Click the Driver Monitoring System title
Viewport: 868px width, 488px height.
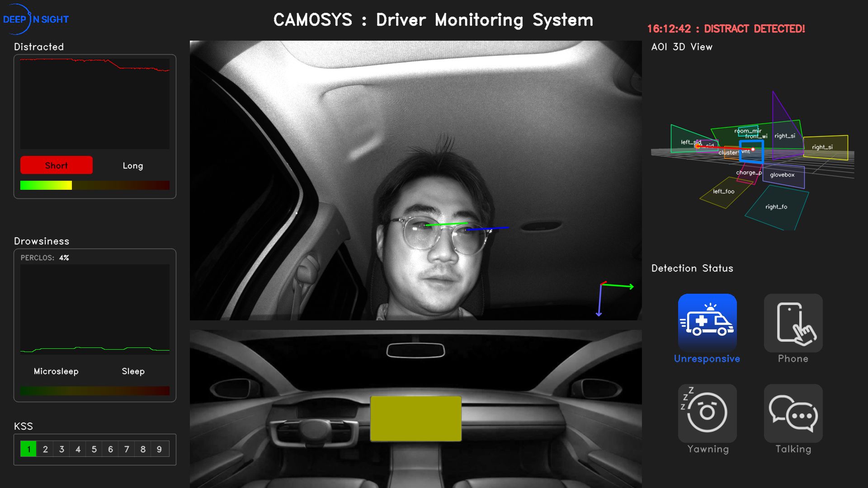click(x=433, y=20)
